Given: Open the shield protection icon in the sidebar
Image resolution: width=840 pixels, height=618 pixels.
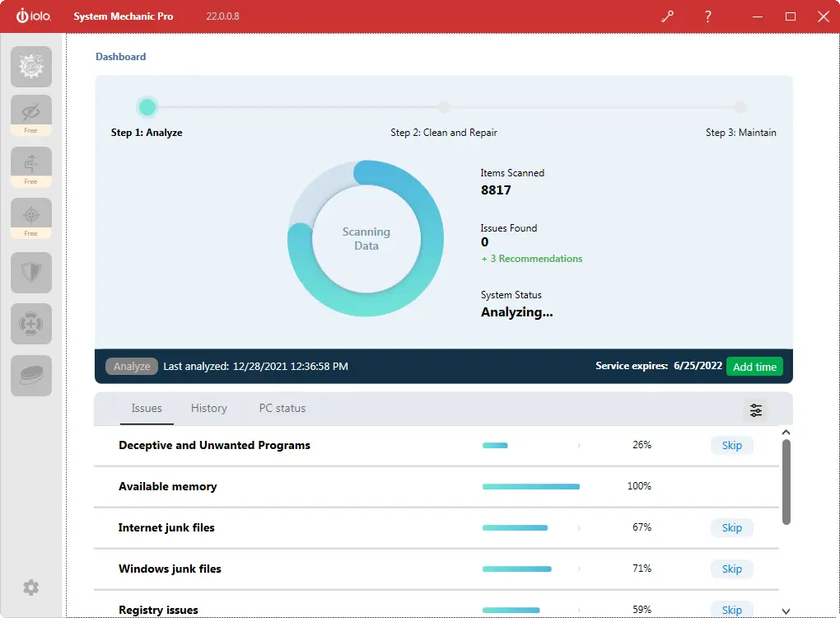Looking at the screenshot, I should pos(30,272).
